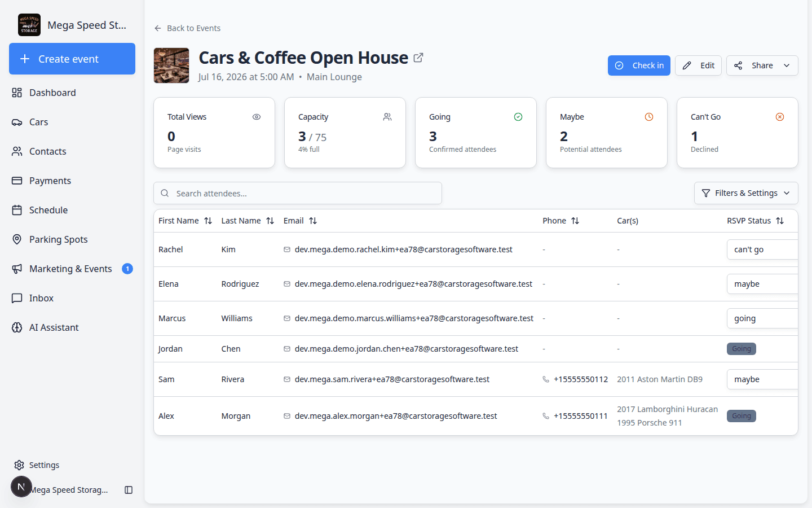Click the Cars & Coffee event thumbnail
Image resolution: width=812 pixels, height=508 pixels.
click(171, 65)
